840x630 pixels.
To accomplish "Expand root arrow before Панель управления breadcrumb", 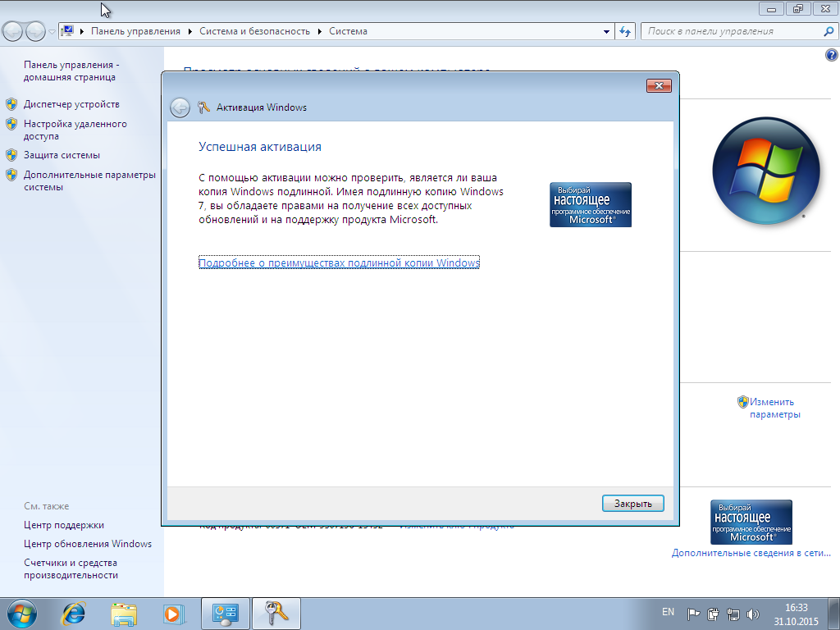I will pos(81,32).
